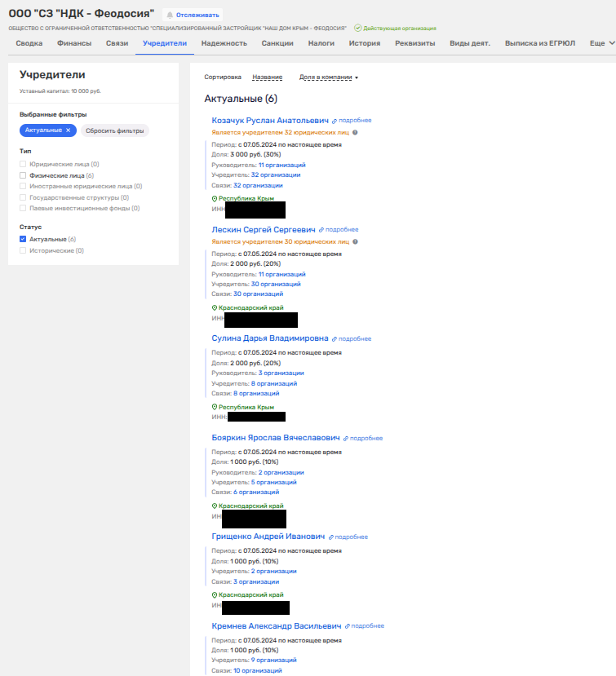Click the green checkmark icon by Действующая организация

click(x=357, y=28)
